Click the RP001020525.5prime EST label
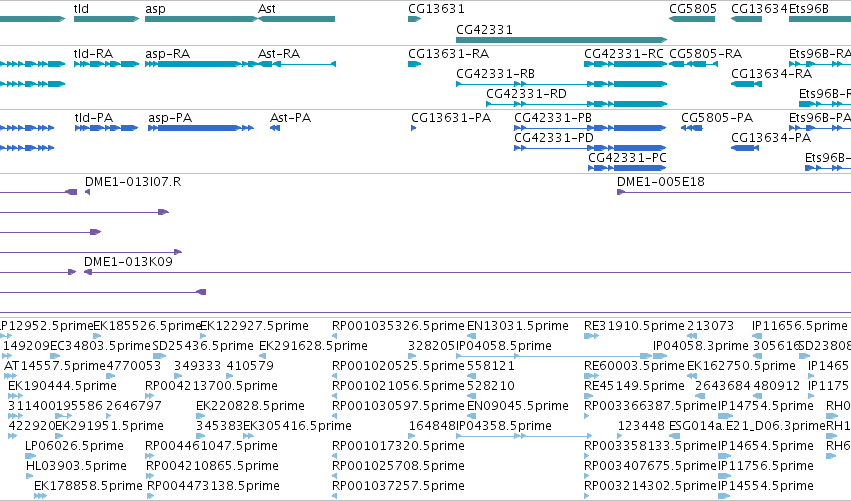Image resolution: width=851 pixels, height=501 pixels. 398,366
